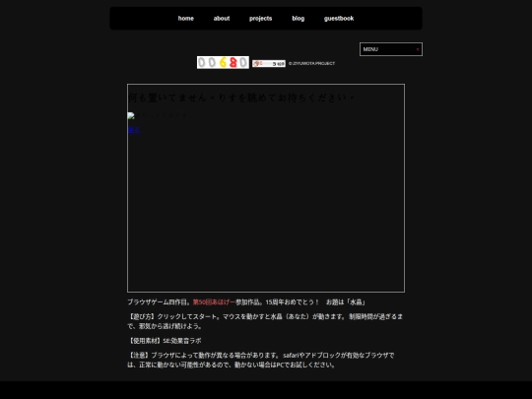This screenshot has height=399, width=532.
Task: Open the projects navigation item
Action: tap(260, 19)
